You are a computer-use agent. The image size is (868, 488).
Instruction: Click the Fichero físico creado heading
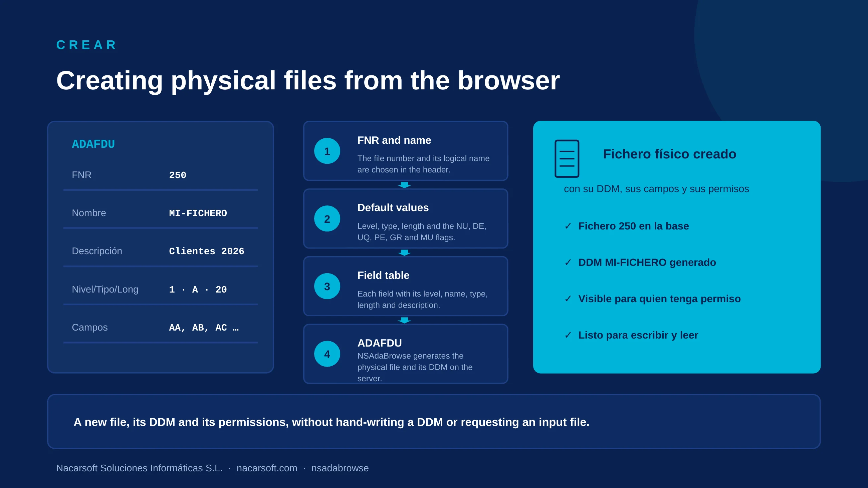click(x=670, y=154)
